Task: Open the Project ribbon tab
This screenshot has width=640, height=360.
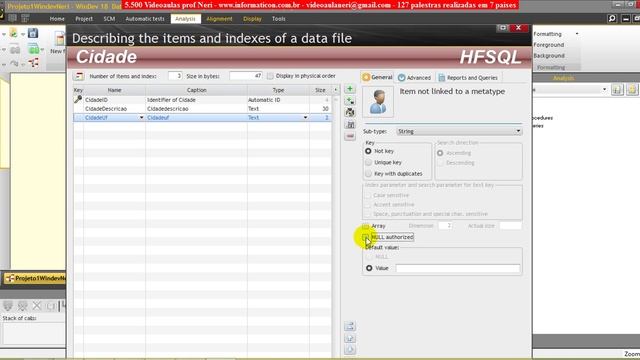Action: coord(84,19)
